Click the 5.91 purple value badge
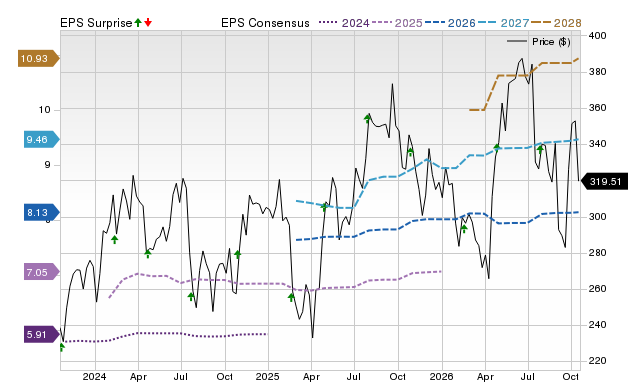This screenshot has height=382, width=640. pos(42,335)
